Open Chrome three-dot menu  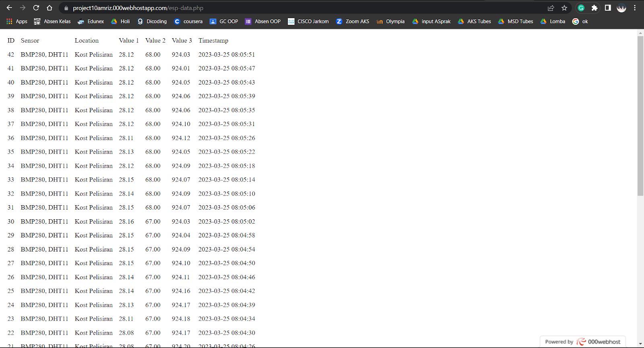(635, 8)
